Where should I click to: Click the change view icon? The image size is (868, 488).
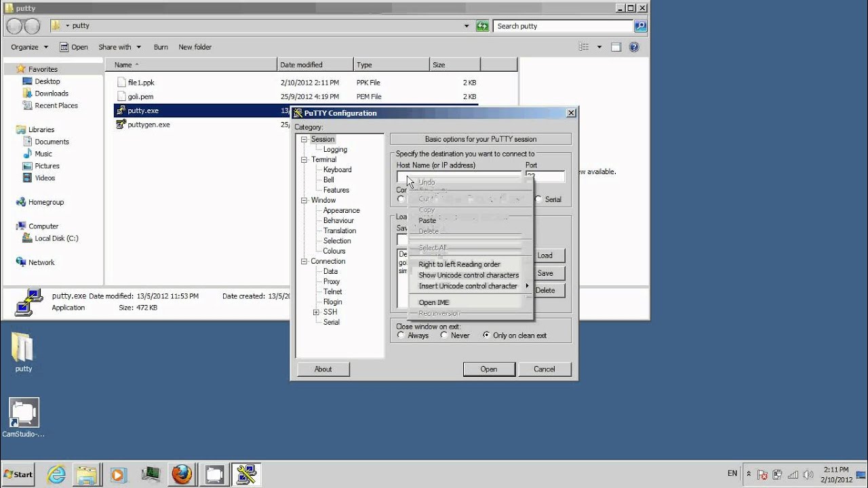pyautogui.click(x=584, y=47)
